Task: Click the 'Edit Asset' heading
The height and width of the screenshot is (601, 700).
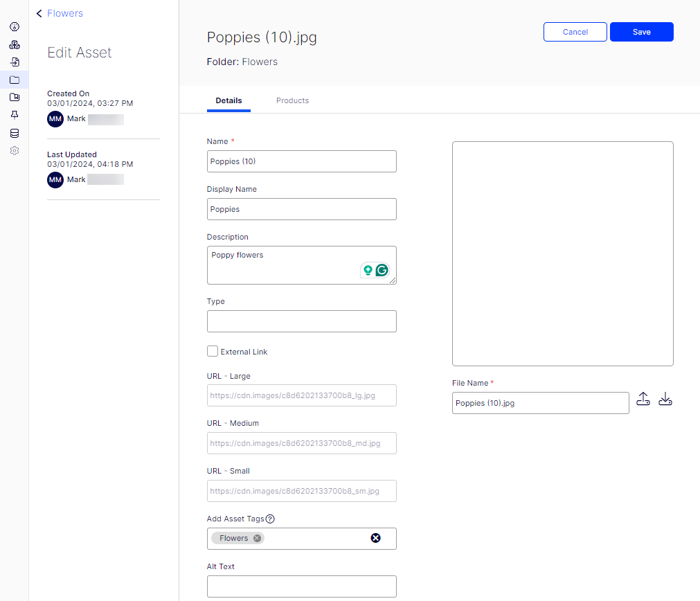Action: (80, 52)
